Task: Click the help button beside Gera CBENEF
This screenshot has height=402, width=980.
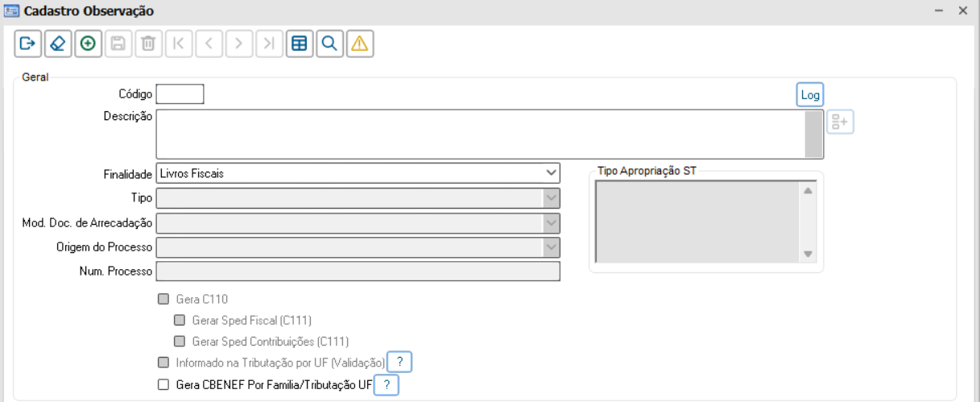Action: click(387, 385)
